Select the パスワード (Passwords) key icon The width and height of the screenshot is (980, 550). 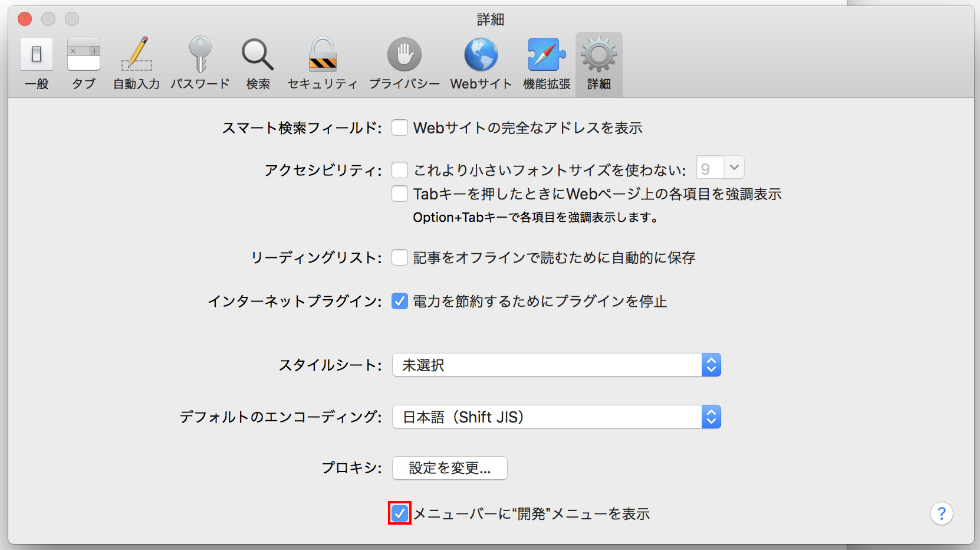coord(200,63)
